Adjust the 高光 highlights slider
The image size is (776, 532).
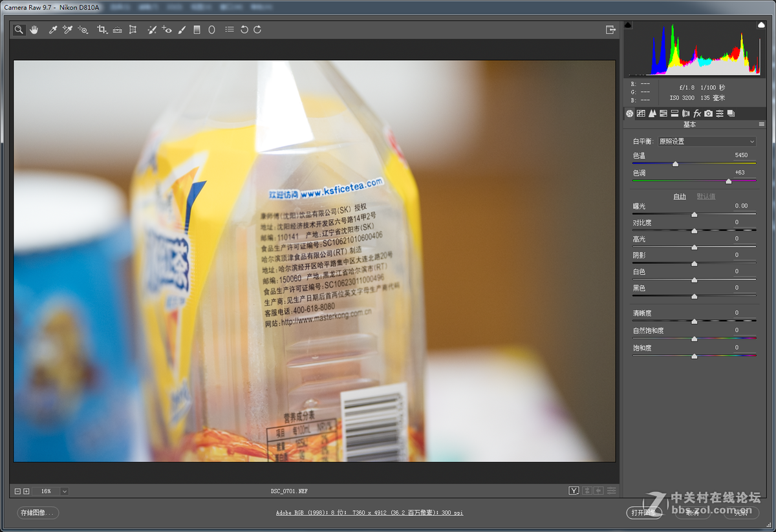click(x=695, y=248)
